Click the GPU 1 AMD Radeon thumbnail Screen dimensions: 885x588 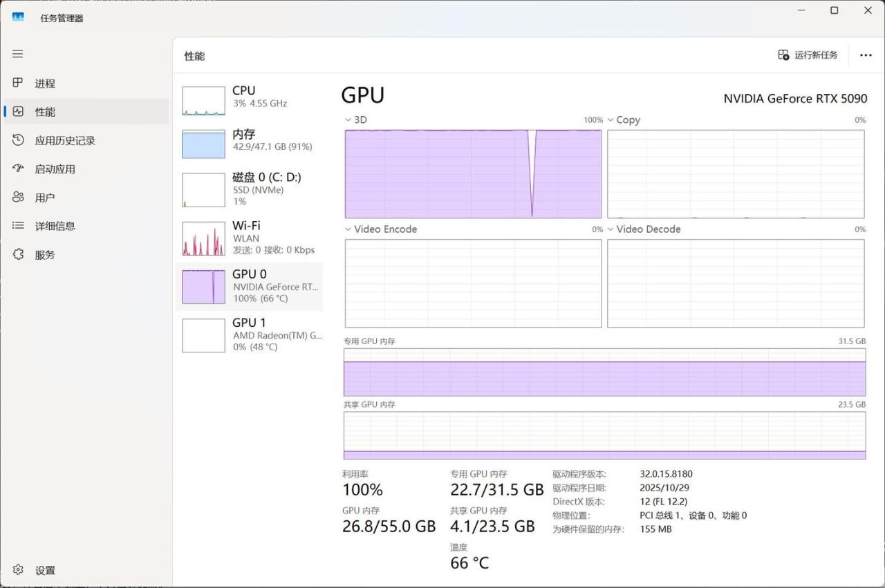click(203, 335)
